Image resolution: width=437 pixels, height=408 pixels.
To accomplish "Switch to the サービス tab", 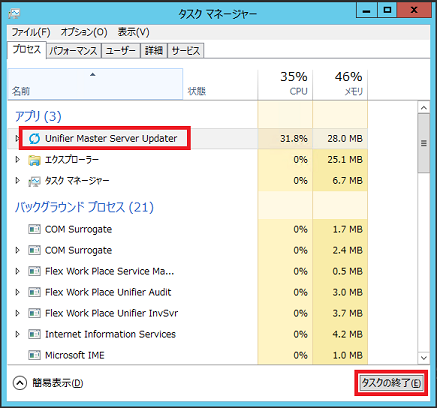I will click(186, 51).
